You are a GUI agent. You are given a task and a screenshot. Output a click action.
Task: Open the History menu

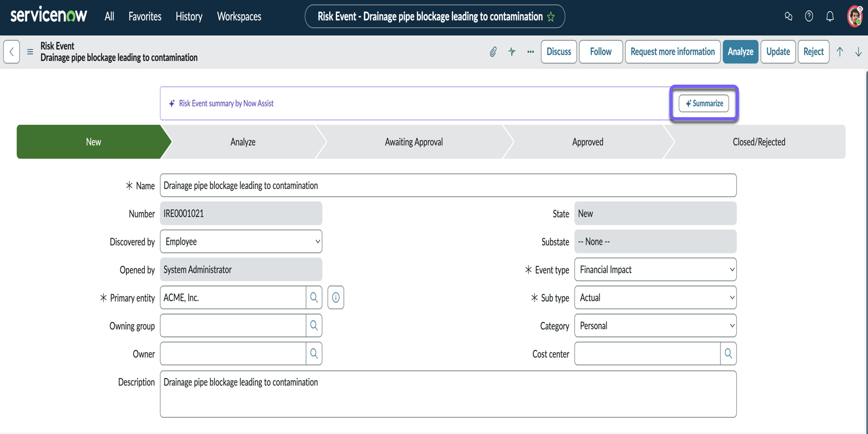(x=189, y=16)
